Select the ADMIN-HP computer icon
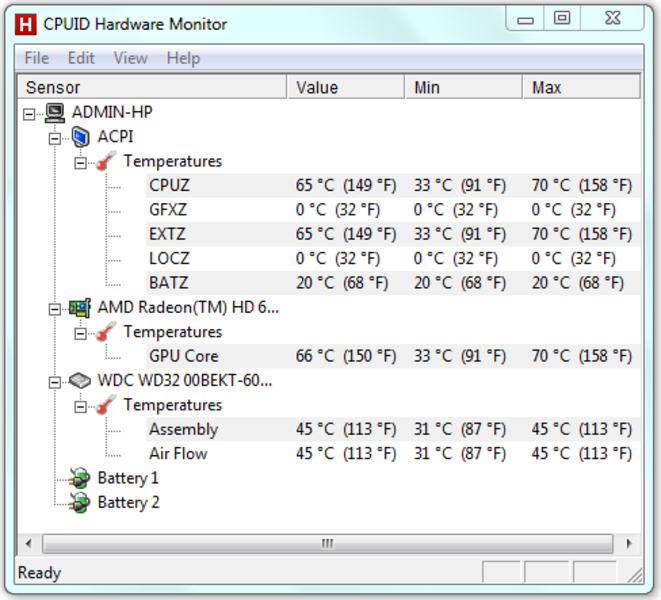The height and width of the screenshot is (600, 661). 55,113
